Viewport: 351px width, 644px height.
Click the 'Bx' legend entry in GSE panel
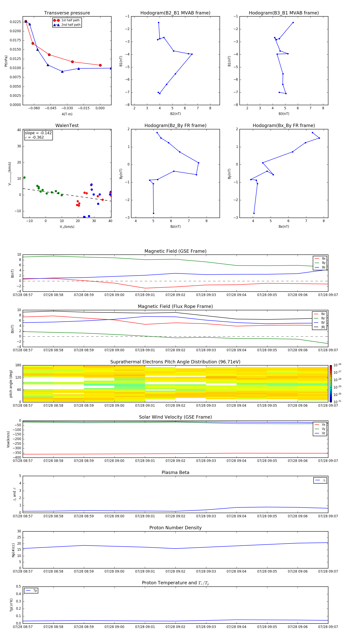320,259
